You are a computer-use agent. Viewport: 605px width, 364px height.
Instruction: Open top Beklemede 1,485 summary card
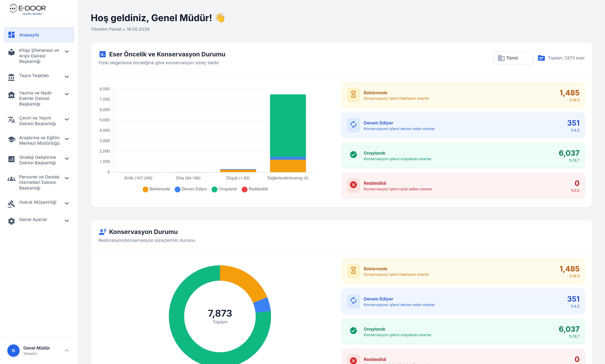click(463, 95)
